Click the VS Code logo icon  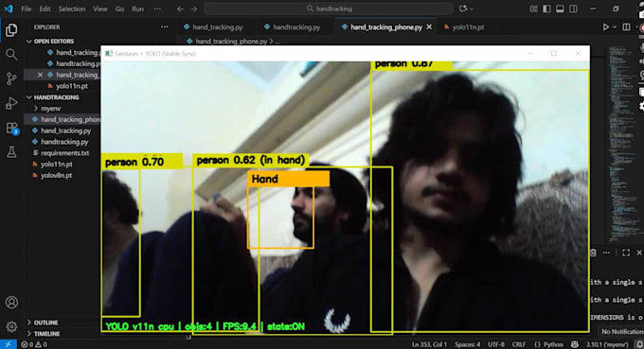click(9, 9)
